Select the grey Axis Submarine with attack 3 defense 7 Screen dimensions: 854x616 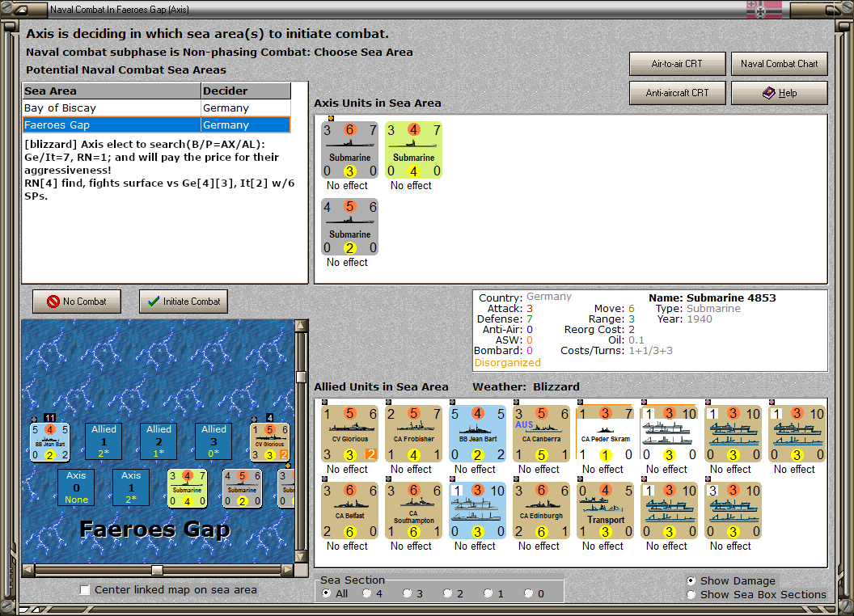point(349,150)
